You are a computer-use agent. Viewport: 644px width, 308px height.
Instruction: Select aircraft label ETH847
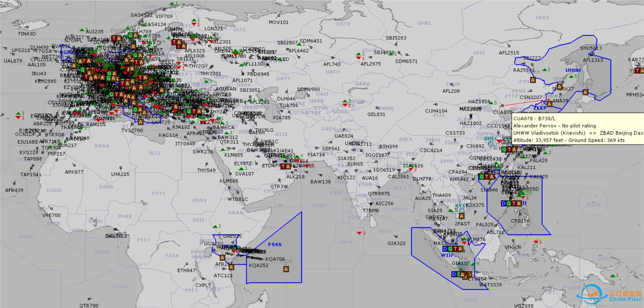[186, 270]
